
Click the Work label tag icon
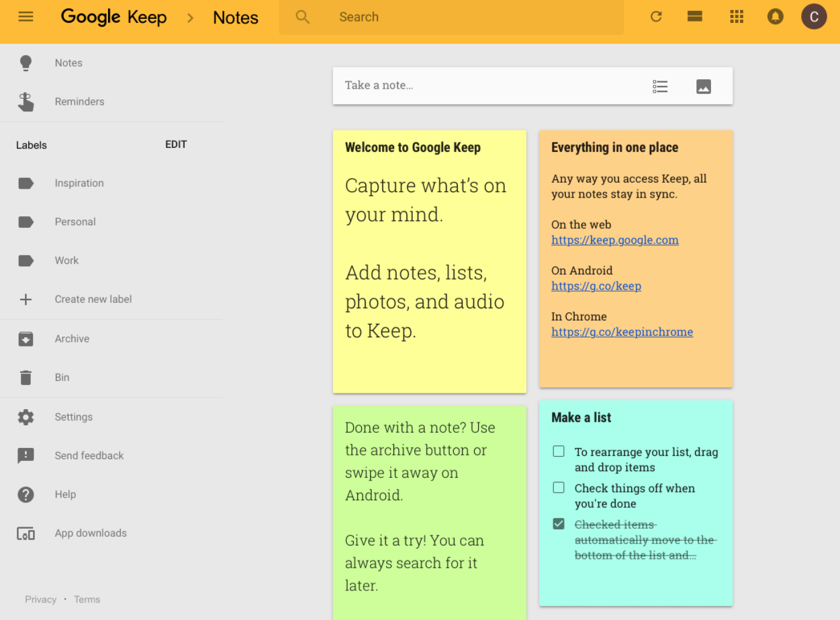(26, 261)
